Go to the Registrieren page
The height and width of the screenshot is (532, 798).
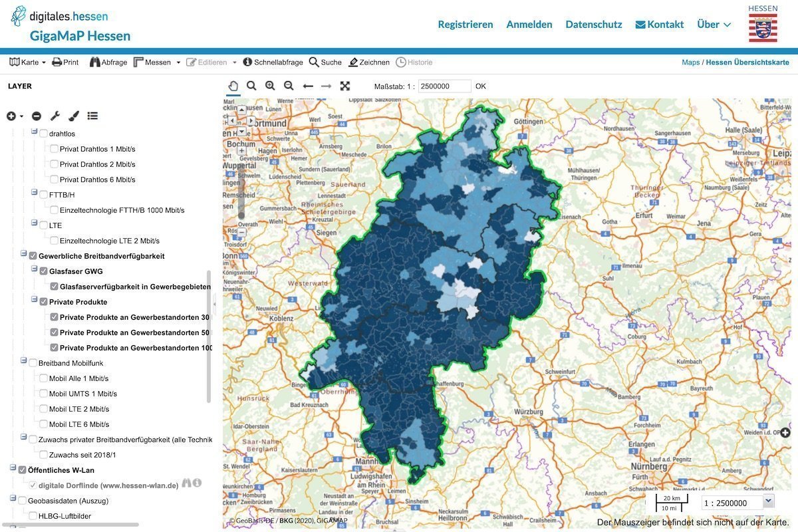tap(465, 24)
